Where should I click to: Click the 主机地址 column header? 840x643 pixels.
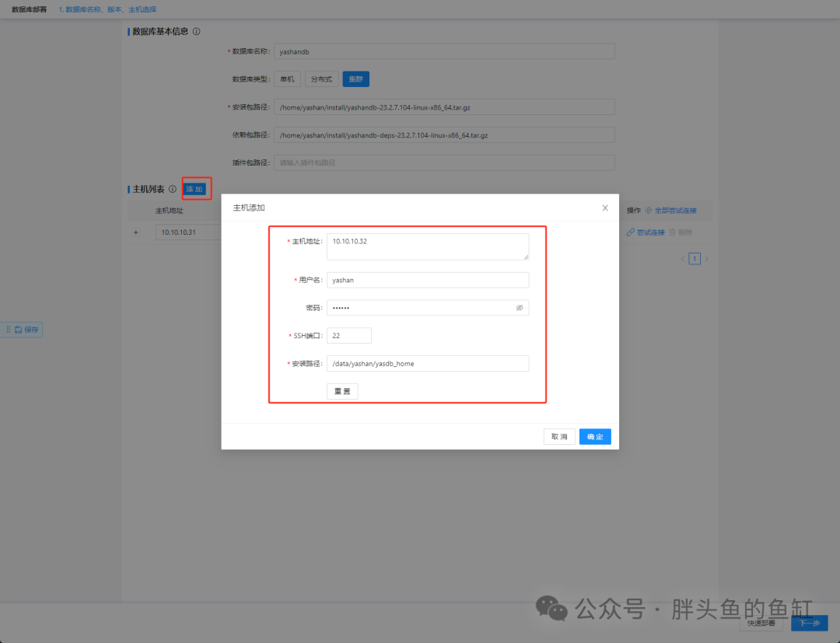[x=170, y=211]
